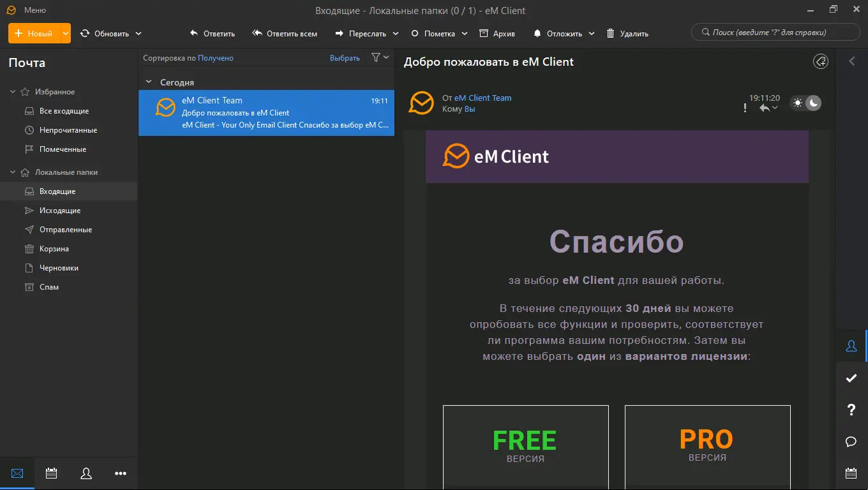This screenshot has height=490, width=868.
Task: Collapse the Локальные папки section
Action: coord(13,172)
